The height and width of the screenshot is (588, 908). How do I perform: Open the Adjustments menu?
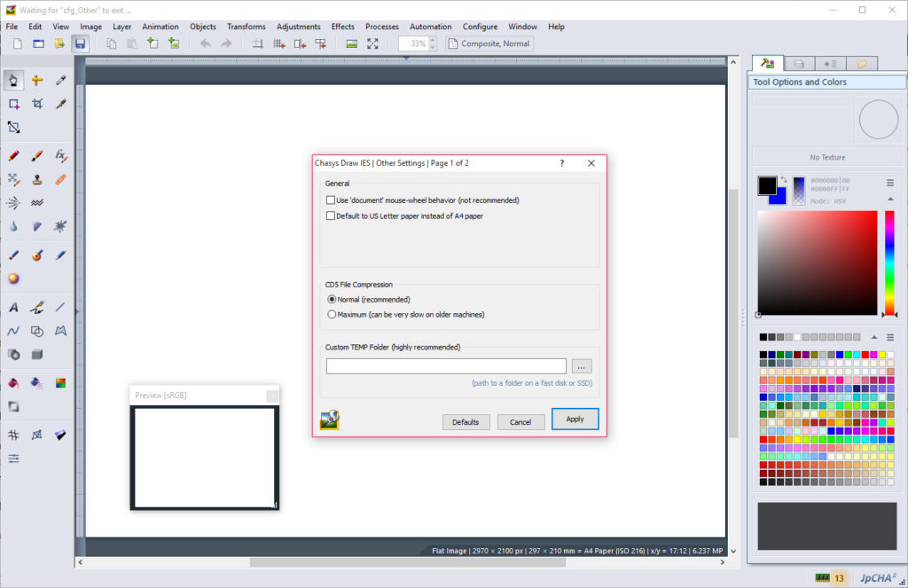click(x=298, y=27)
